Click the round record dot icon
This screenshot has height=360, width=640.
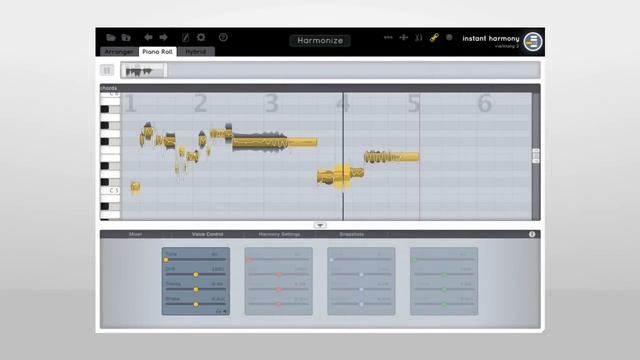[449, 38]
